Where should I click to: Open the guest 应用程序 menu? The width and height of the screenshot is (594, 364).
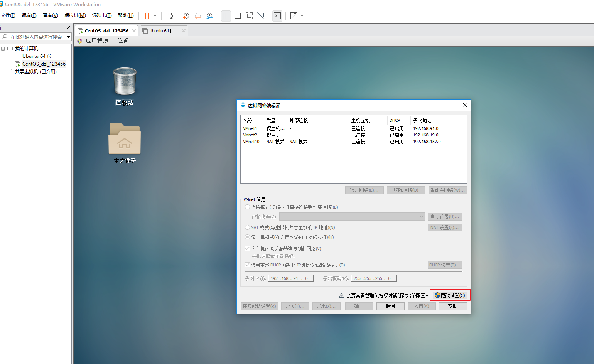[x=97, y=40]
